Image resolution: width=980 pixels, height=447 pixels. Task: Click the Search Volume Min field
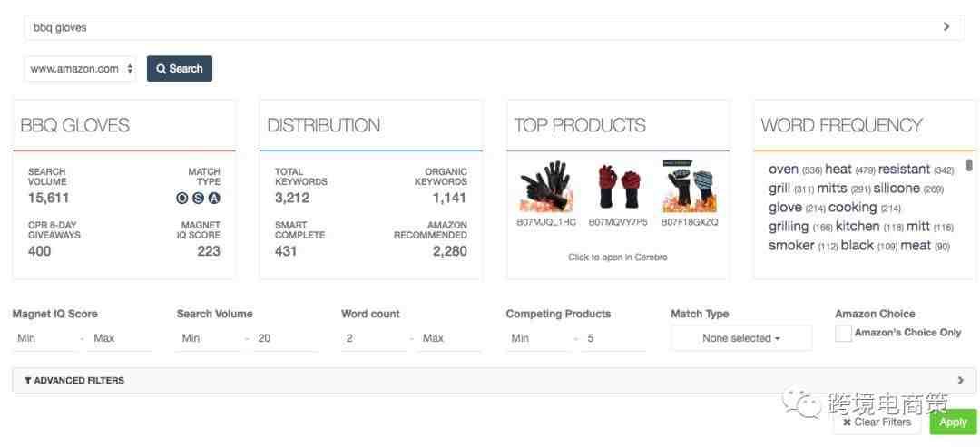209,338
